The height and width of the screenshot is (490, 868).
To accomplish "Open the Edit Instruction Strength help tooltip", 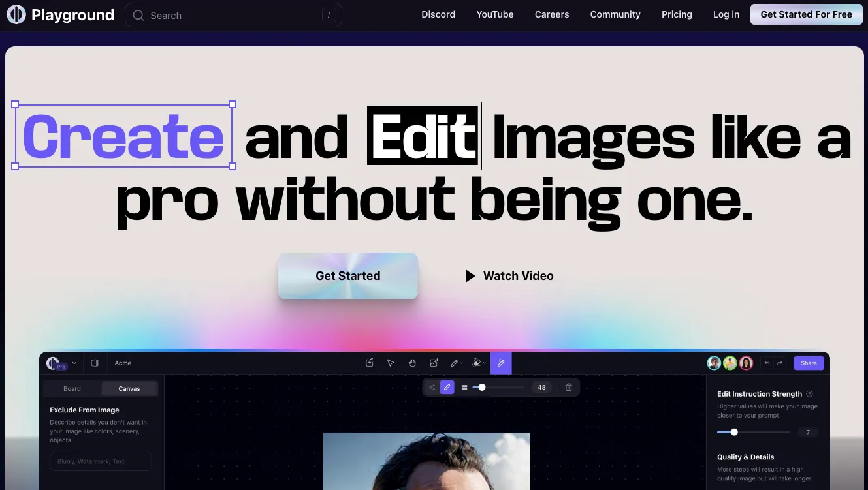I will point(809,394).
